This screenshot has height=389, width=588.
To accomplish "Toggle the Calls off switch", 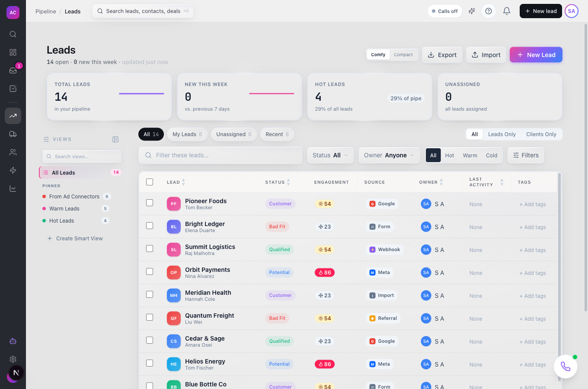I will [445, 11].
